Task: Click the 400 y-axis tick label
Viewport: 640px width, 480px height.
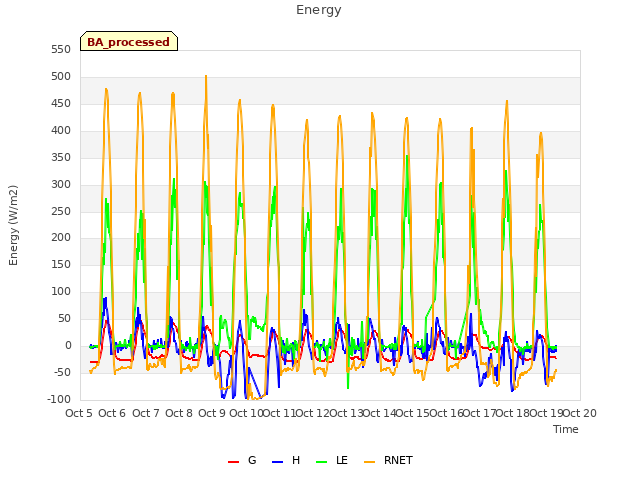Action: [61, 131]
